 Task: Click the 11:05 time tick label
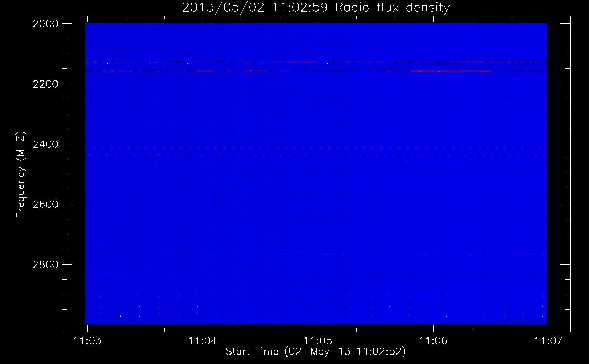pyautogui.click(x=318, y=341)
